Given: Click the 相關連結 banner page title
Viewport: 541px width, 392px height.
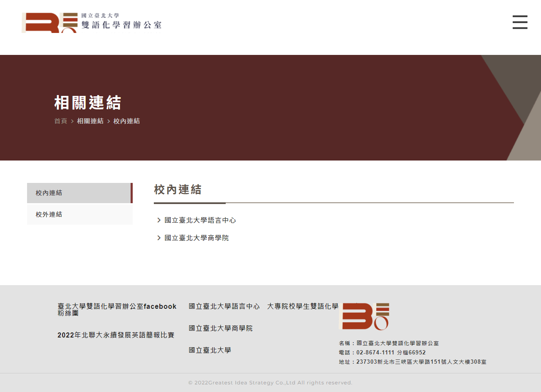Looking at the screenshot, I should point(88,103).
